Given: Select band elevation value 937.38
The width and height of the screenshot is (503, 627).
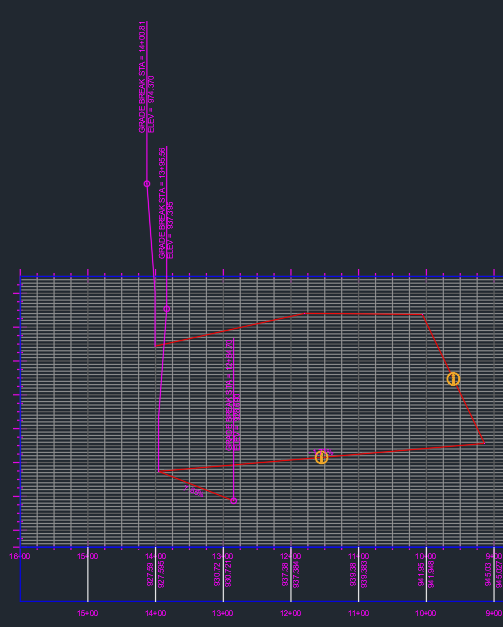Looking at the screenshot, I should coord(285,574).
